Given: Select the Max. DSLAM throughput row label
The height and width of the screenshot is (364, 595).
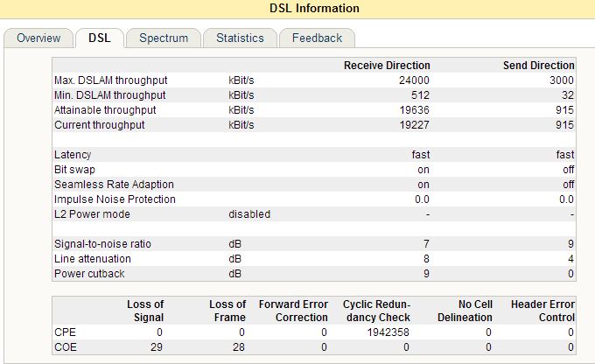Looking at the screenshot, I should click(110, 80).
